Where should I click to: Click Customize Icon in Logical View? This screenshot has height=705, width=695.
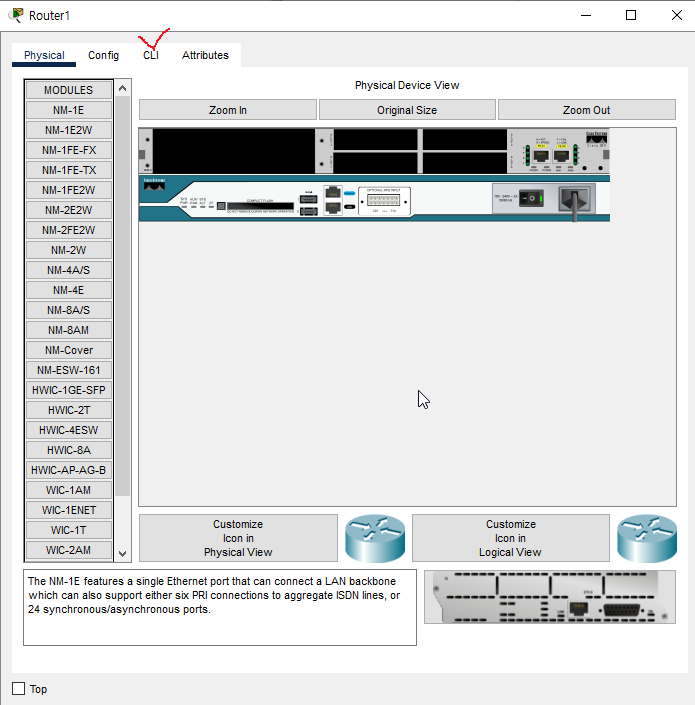click(511, 538)
